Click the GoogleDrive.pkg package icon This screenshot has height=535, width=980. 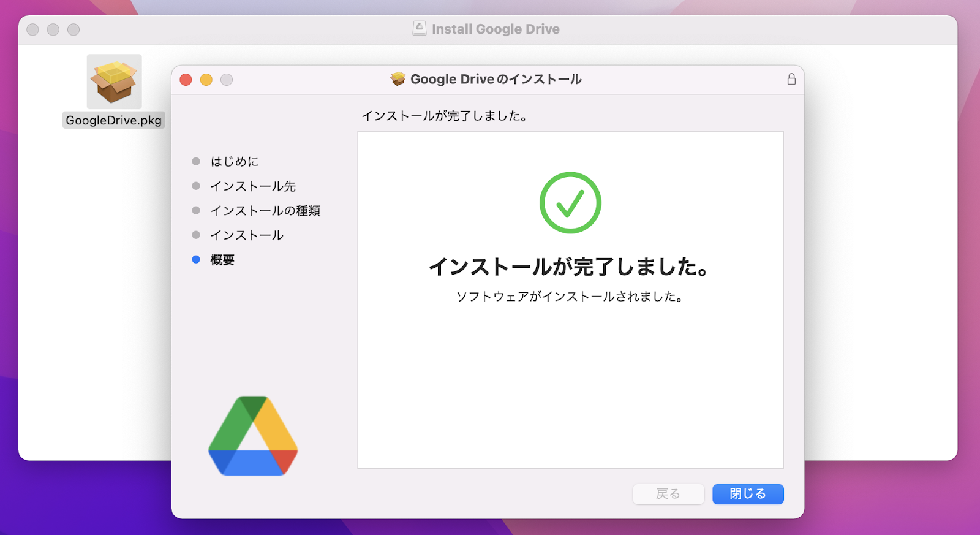pyautogui.click(x=114, y=82)
